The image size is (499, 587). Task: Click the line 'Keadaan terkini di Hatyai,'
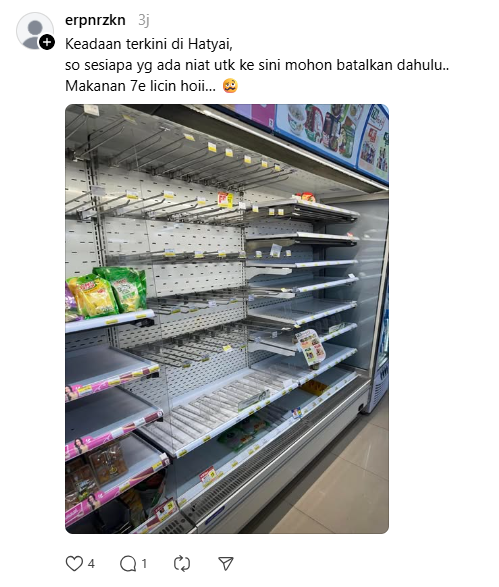pyautogui.click(x=149, y=44)
